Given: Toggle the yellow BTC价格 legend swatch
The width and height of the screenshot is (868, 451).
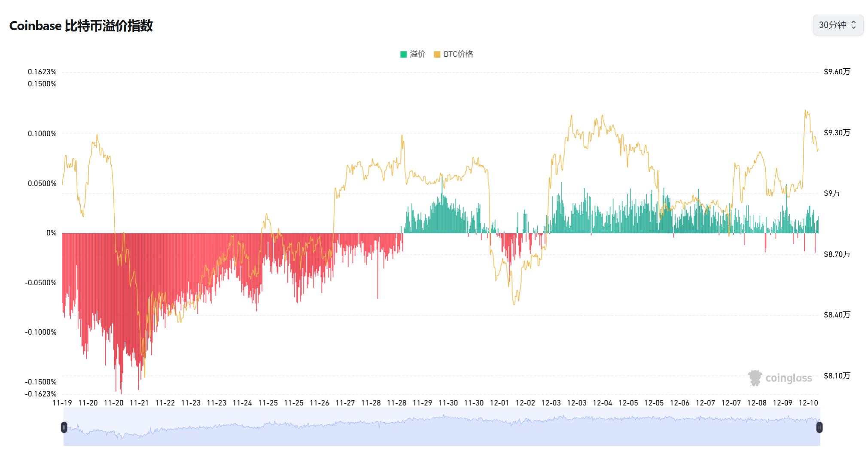Looking at the screenshot, I should [437, 54].
